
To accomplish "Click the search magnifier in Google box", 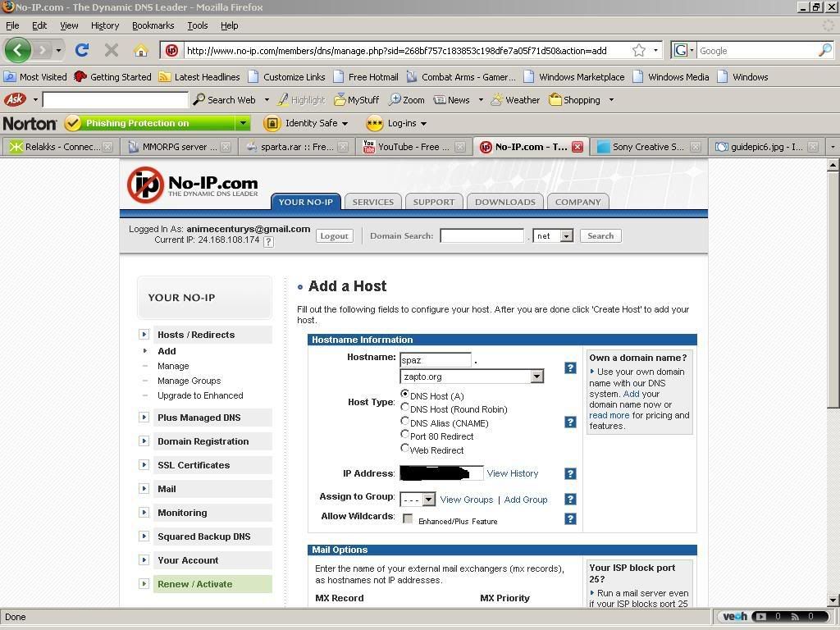I will pyautogui.click(x=825, y=50).
